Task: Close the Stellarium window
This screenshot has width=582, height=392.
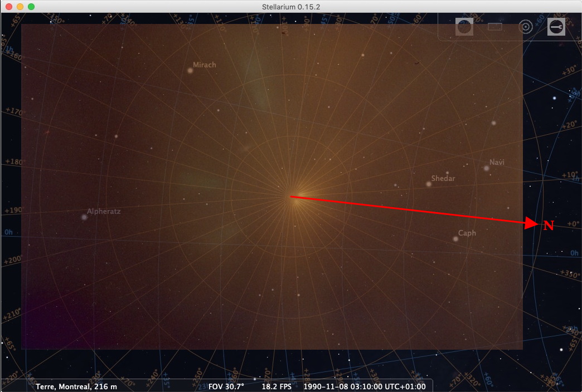Action: coord(9,7)
